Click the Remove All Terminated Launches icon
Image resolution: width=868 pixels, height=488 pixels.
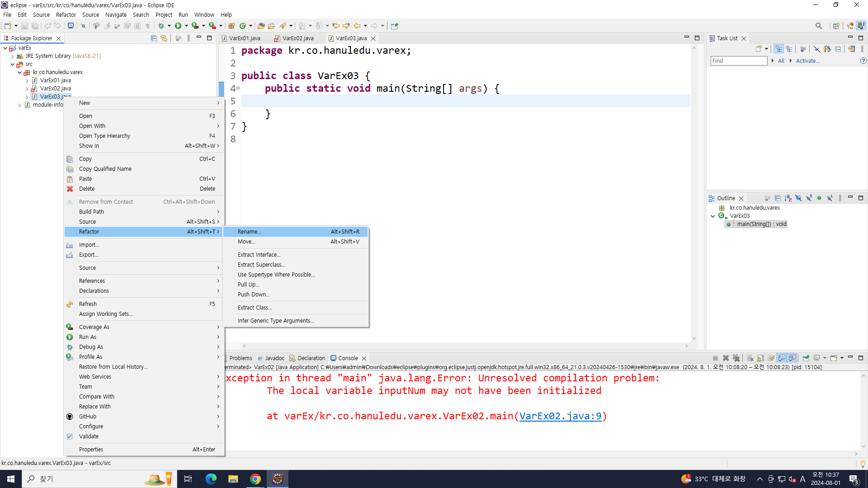(x=736, y=358)
